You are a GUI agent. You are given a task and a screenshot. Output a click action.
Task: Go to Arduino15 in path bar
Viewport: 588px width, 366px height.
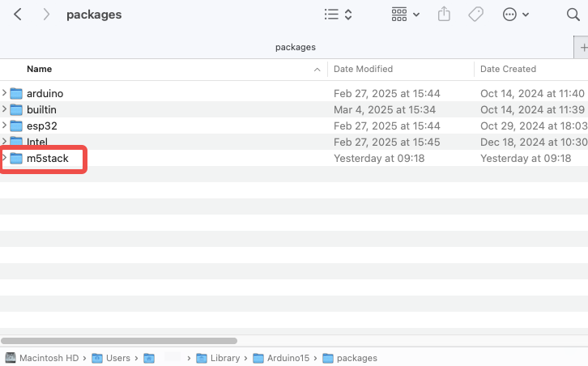282,358
